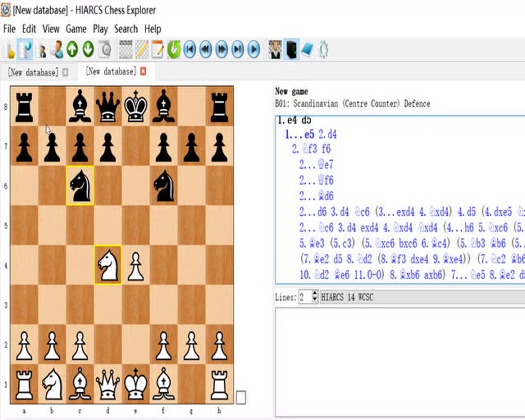The image size is (525, 420).
Task: Load next game with green down arrow
Action: pyautogui.click(x=88, y=49)
